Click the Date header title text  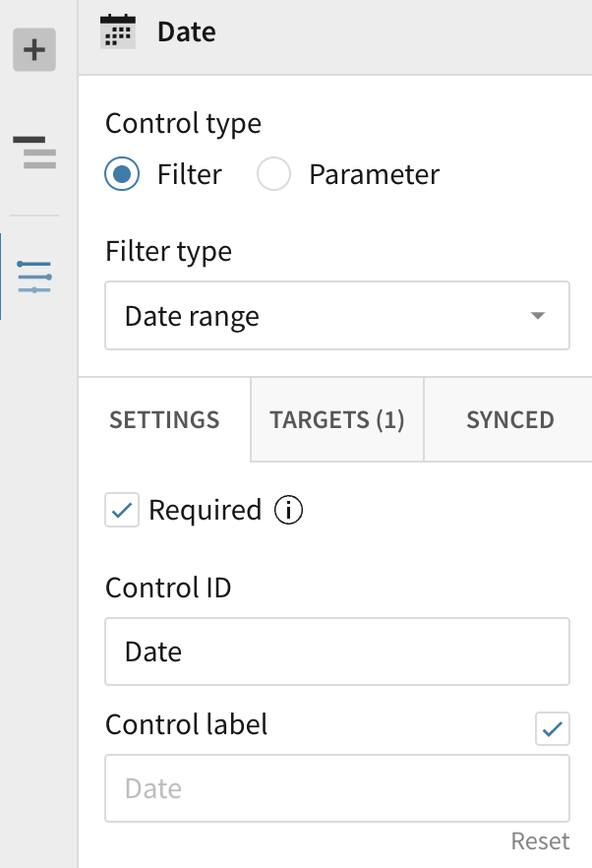[187, 32]
